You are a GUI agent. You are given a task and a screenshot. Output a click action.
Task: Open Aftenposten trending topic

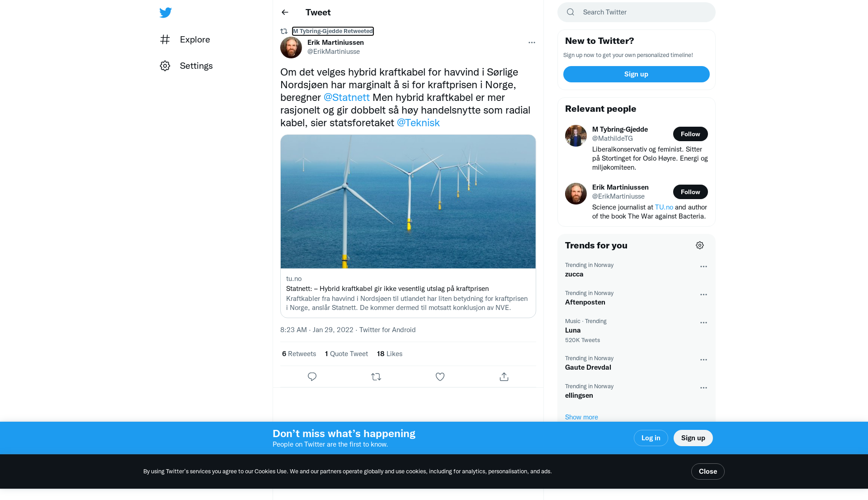coord(585,302)
